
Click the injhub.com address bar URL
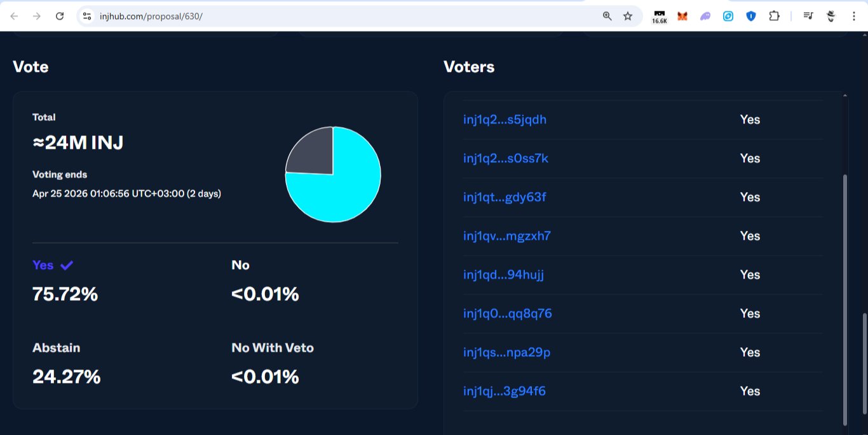151,16
